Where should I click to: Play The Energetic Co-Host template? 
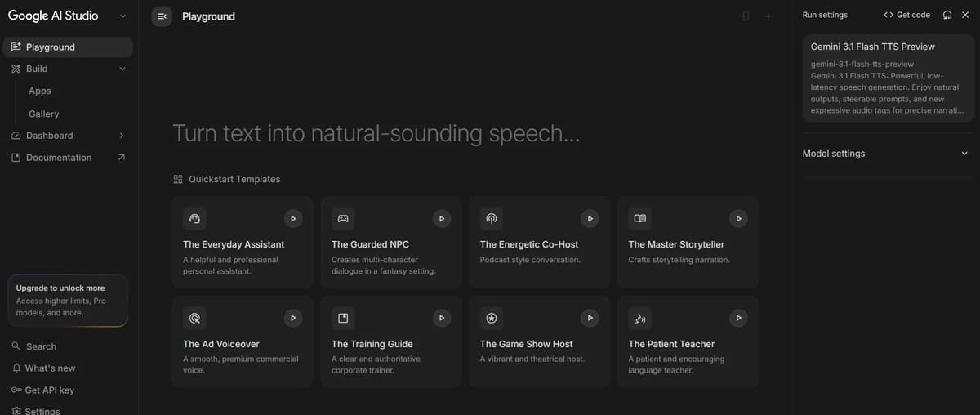pyautogui.click(x=590, y=218)
